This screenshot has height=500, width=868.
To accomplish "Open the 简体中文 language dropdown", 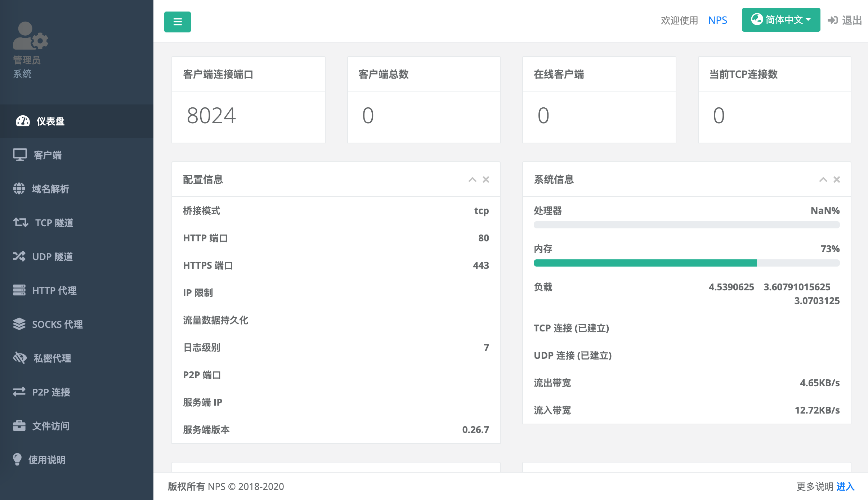I will point(780,20).
